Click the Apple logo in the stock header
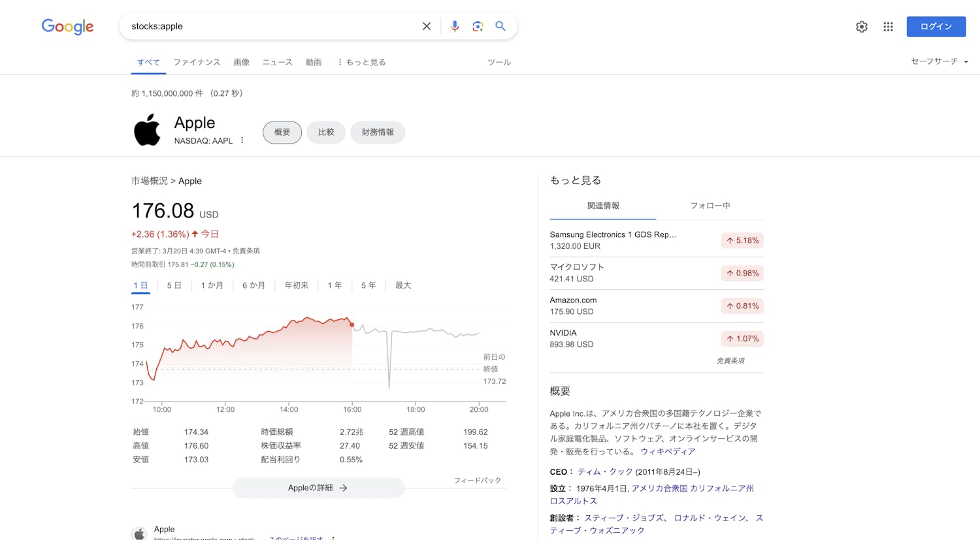The image size is (980, 540). click(x=147, y=129)
